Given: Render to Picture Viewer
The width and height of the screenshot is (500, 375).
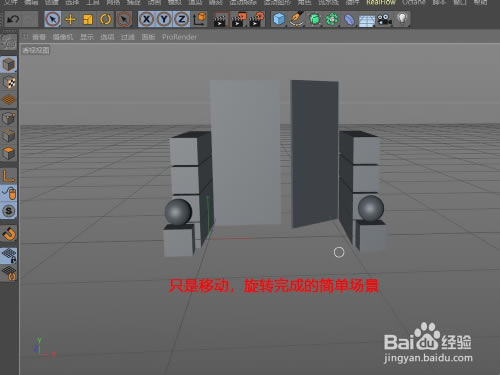Looking at the screenshot, I should (x=239, y=19).
